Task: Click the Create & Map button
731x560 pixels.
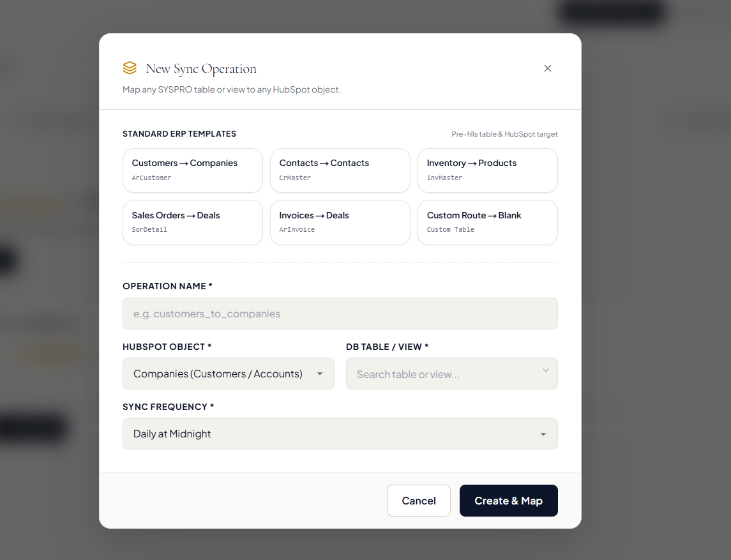Action: (508, 501)
